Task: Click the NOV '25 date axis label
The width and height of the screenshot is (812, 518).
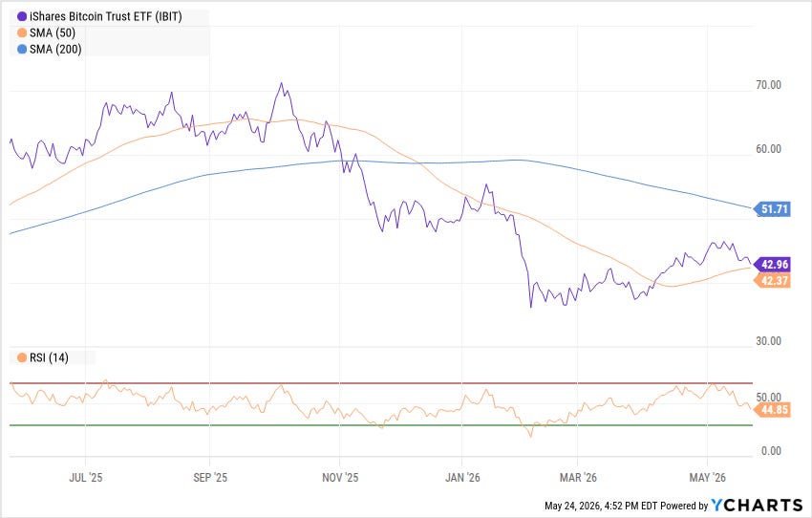Action: pos(340,478)
